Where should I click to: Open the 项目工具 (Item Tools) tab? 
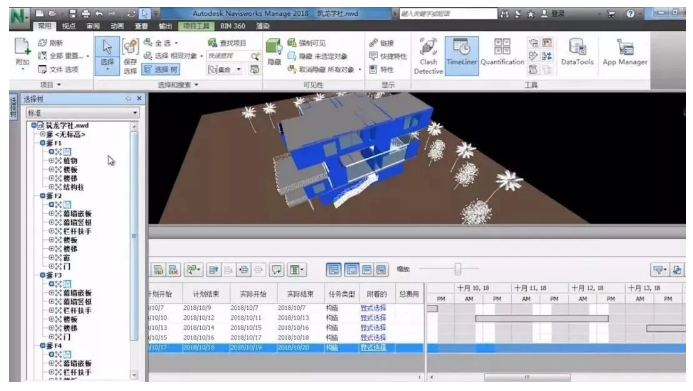tap(196, 26)
